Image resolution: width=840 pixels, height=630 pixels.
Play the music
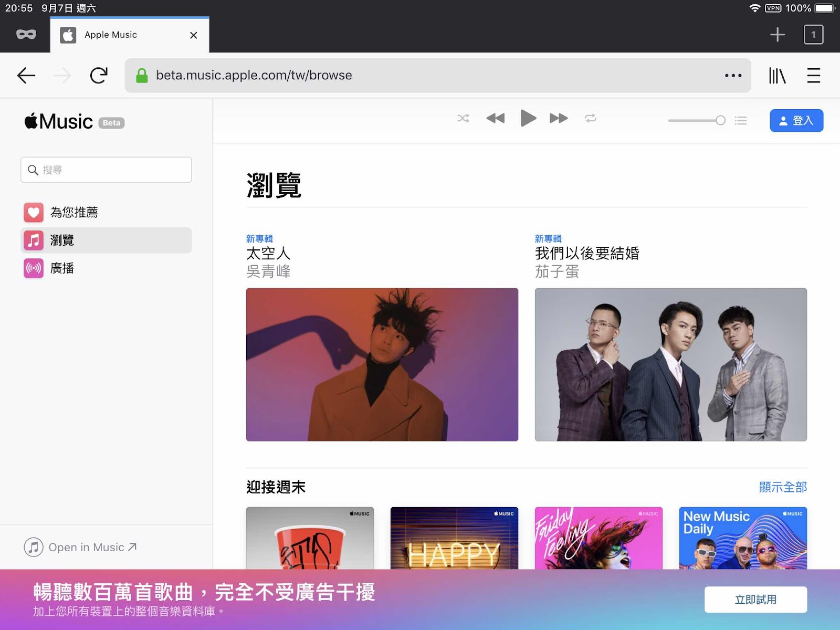(528, 119)
